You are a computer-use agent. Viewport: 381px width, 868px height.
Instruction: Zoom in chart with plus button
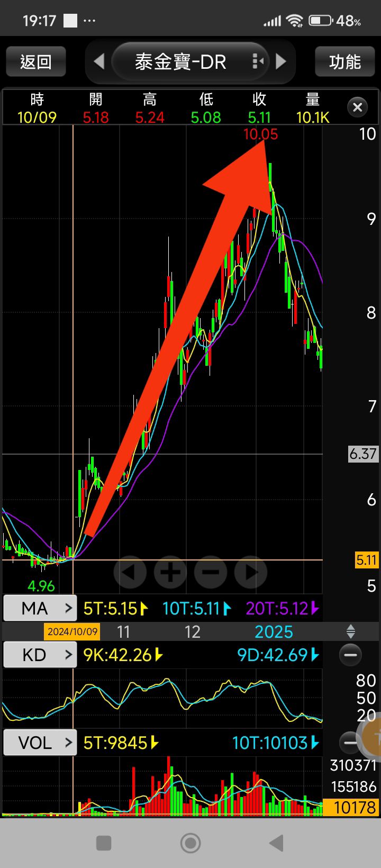coord(170,572)
